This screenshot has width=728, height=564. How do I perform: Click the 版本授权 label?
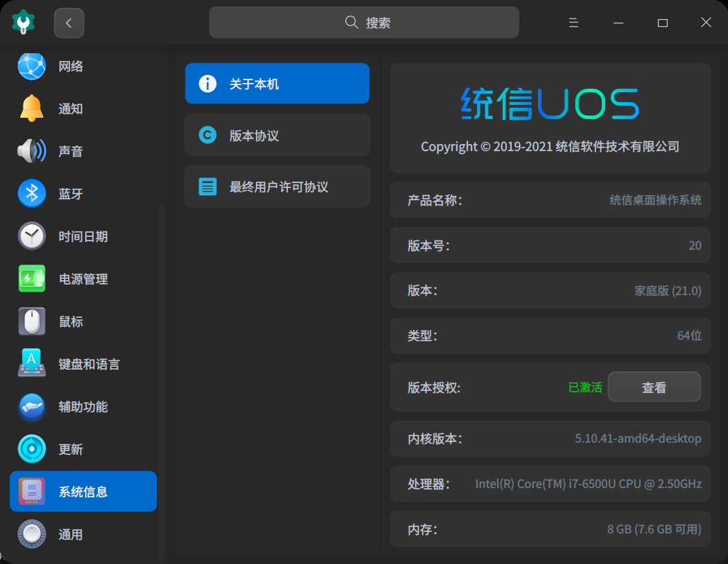(x=434, y=387)
